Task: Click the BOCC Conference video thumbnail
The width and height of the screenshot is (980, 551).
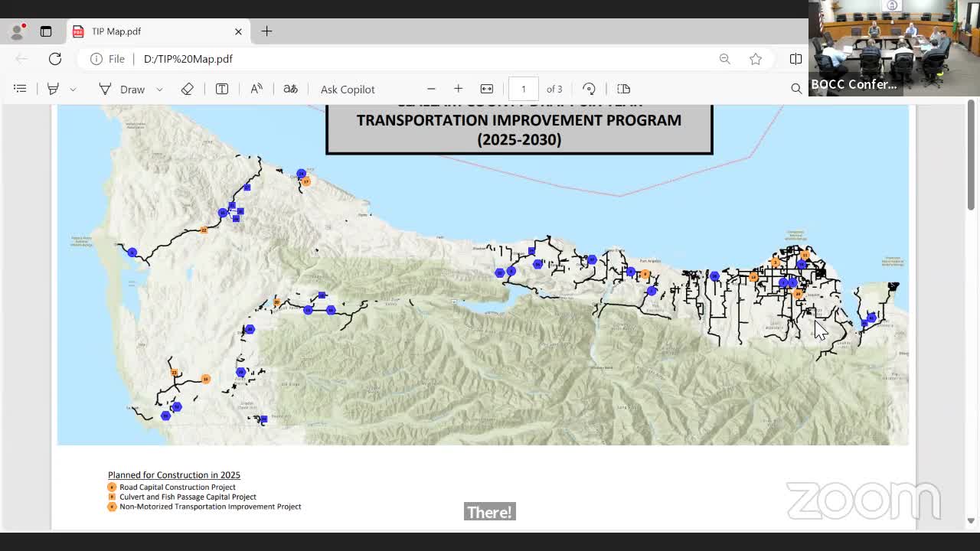Action: (894, 47)
